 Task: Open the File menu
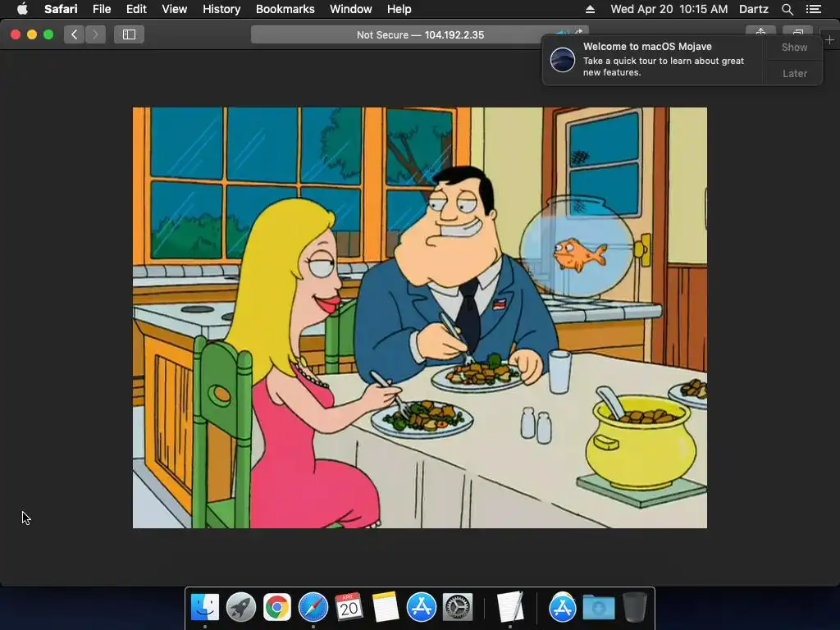click(101, 9)
